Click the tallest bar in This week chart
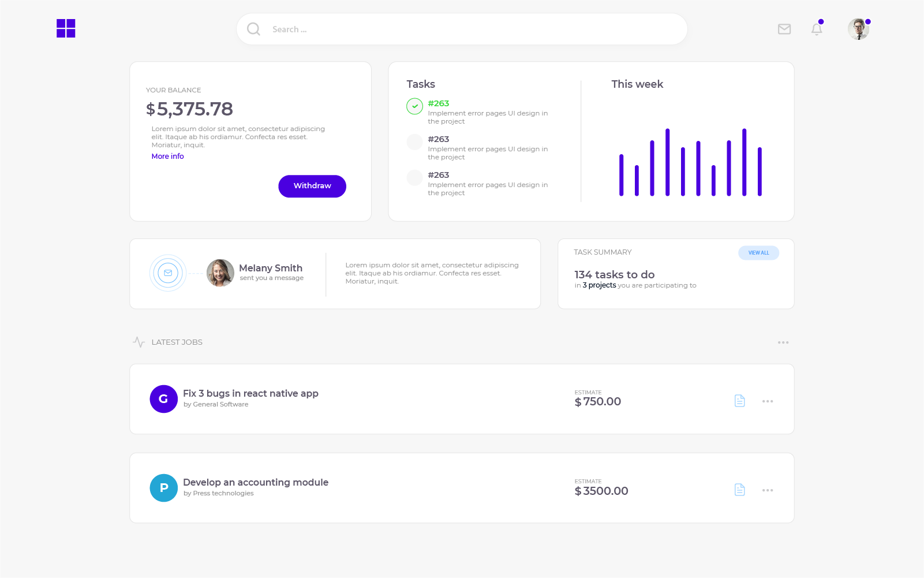Screen dimensions: 924x578 [x=667, y=162]
